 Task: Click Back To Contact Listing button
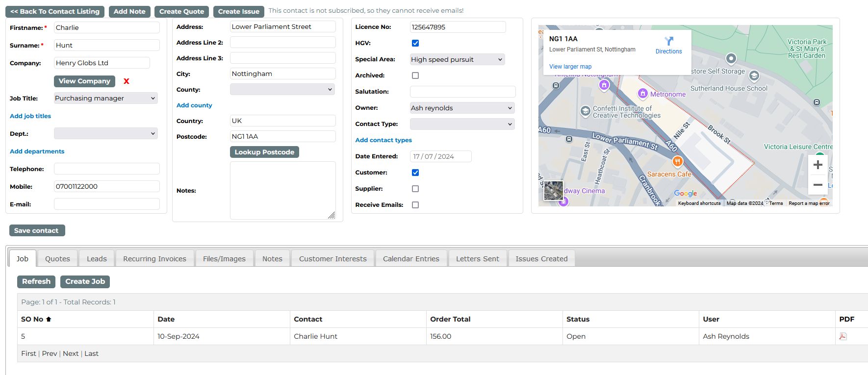click(x=55, y=11)
